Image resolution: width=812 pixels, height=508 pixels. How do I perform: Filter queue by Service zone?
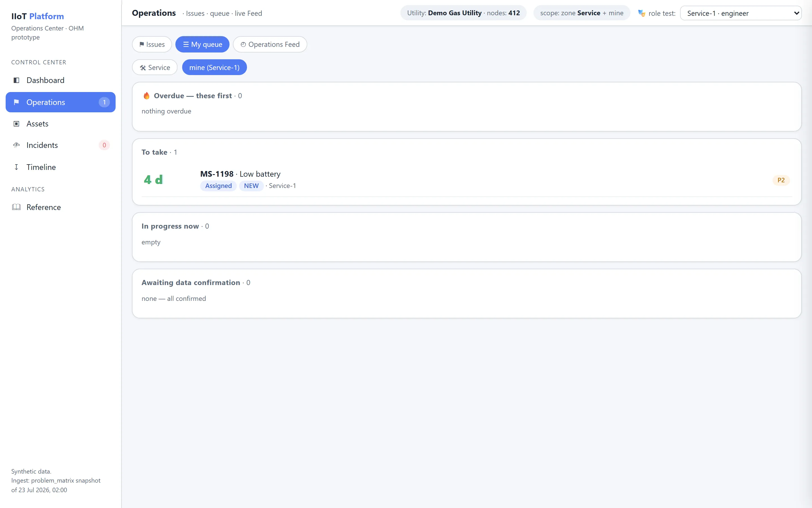155,67
